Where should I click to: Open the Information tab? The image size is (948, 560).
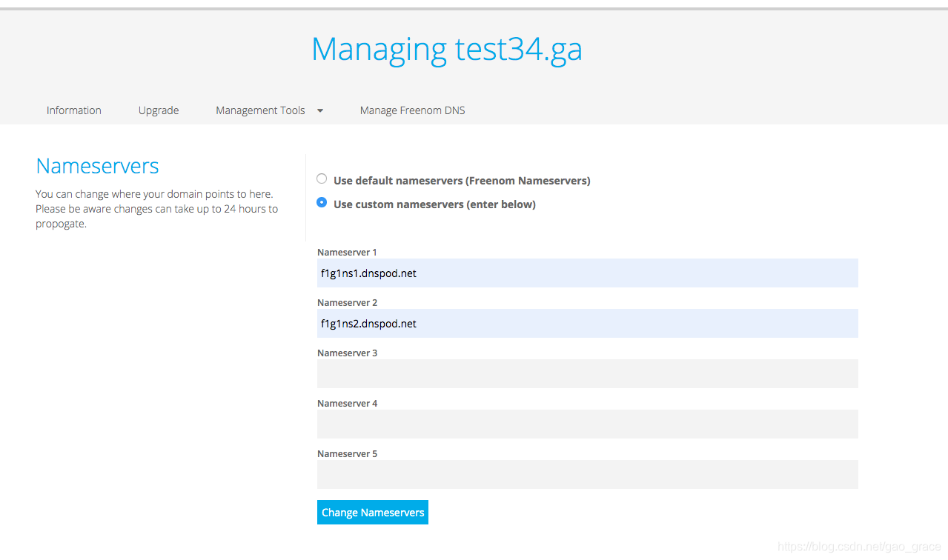pos(74,110)
